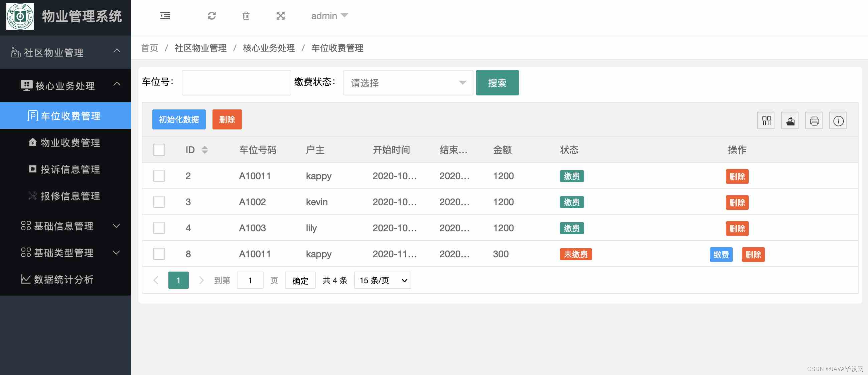Toggle fullscreen with the expand icon
The width and height of the screenshot is (868, 375).
pos(280,16)
